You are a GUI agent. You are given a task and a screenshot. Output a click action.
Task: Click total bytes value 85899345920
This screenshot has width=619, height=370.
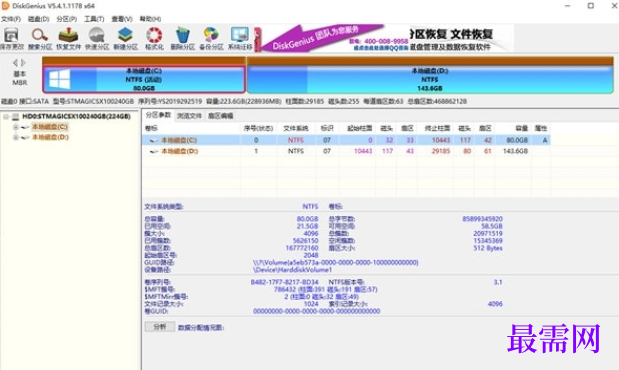pyautogui.click(x=482, y=218)
